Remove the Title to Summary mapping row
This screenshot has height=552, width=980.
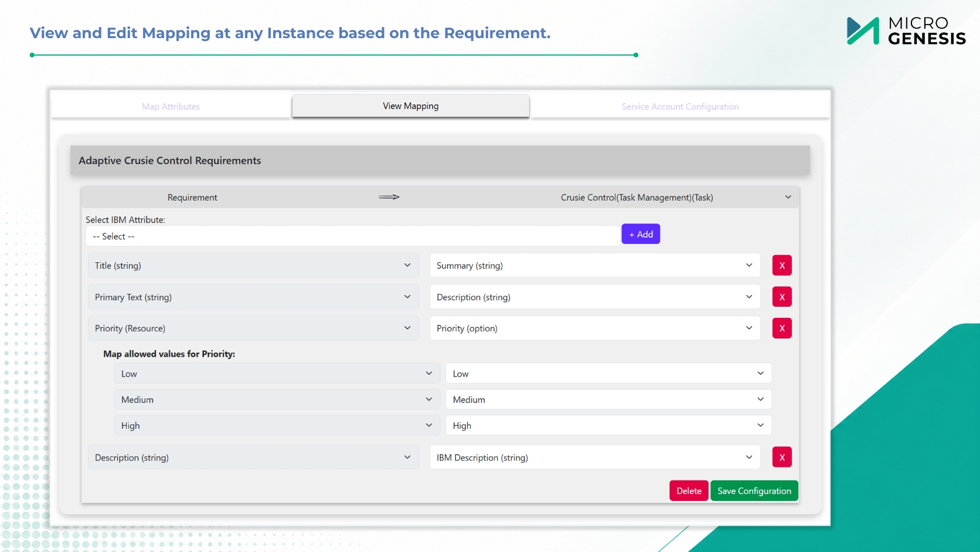(782, 265)
